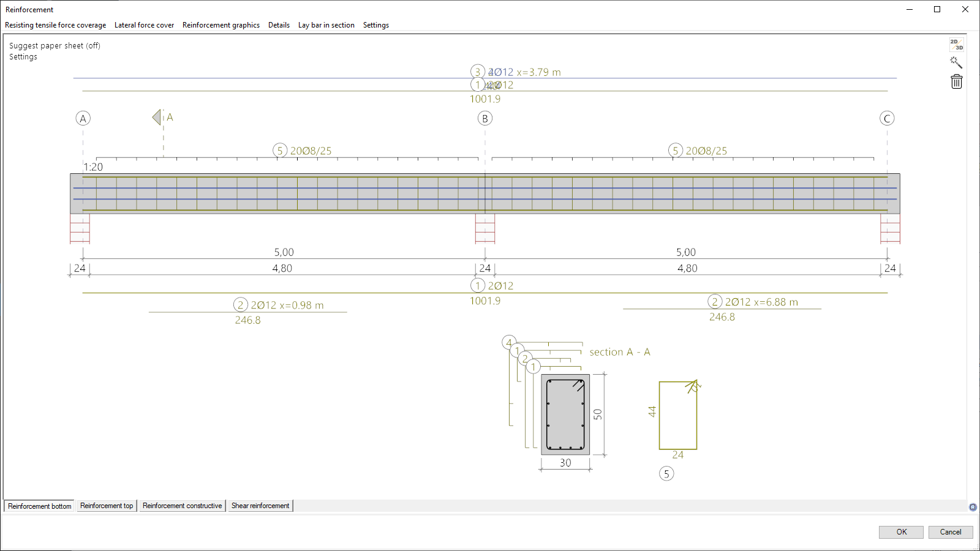
Task: Click top bar label Ø12 x=3.79 m
Action: [526, 72]
